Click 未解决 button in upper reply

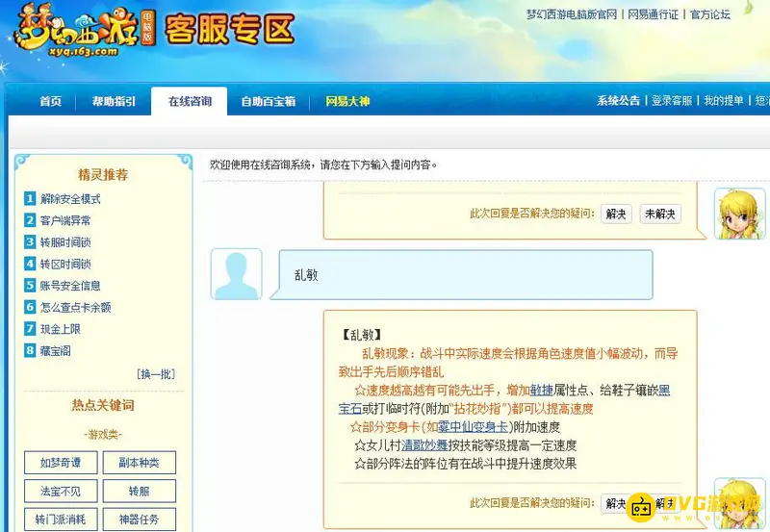tap(660, 214)
